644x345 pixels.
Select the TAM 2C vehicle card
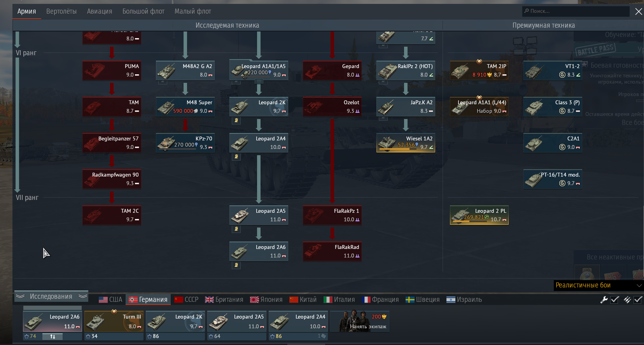[x=112, y=215]
